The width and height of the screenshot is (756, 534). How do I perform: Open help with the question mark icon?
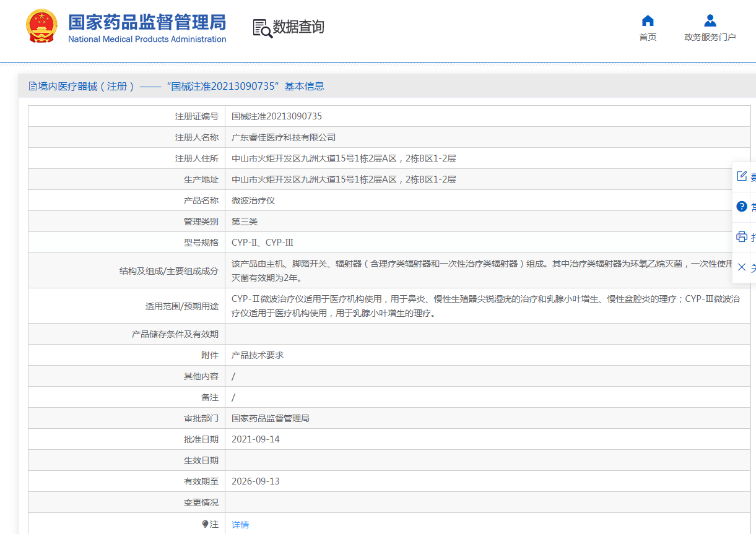pyautogui.click(x=742, y=207)
